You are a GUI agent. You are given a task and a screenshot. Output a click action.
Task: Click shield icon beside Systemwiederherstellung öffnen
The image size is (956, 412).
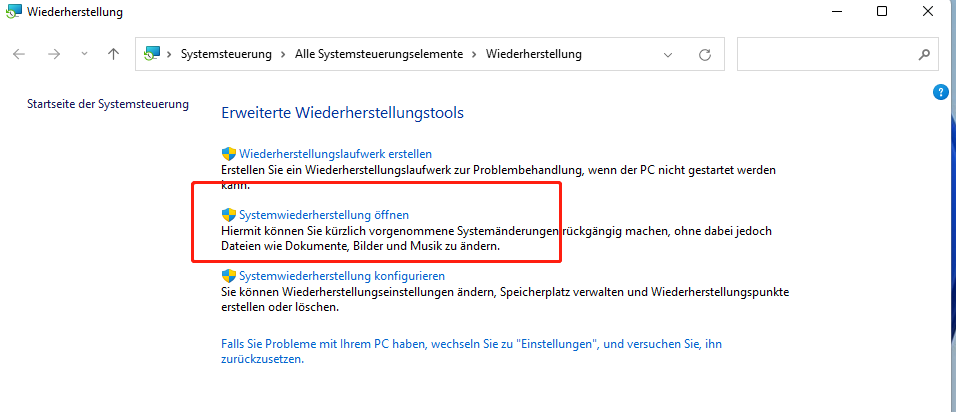[228, 215]
